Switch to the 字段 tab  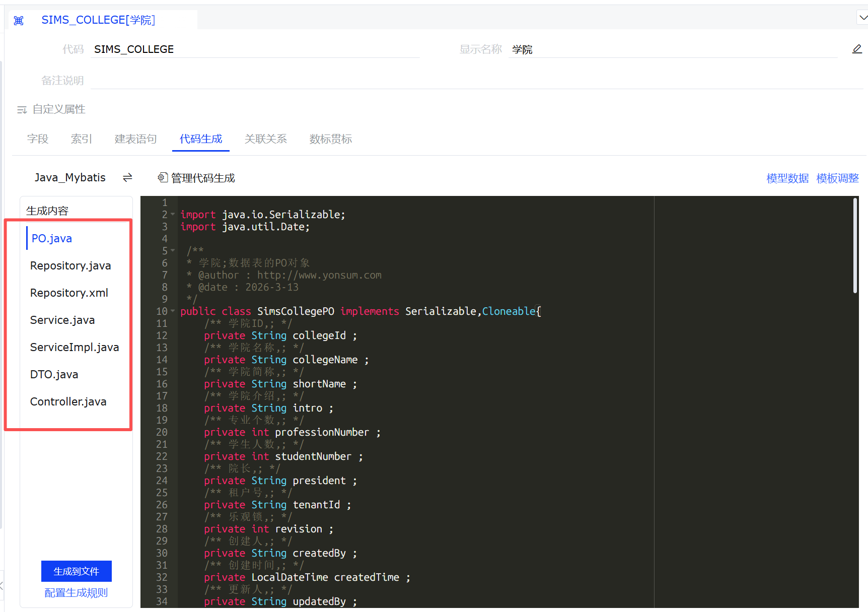[38, 139]
